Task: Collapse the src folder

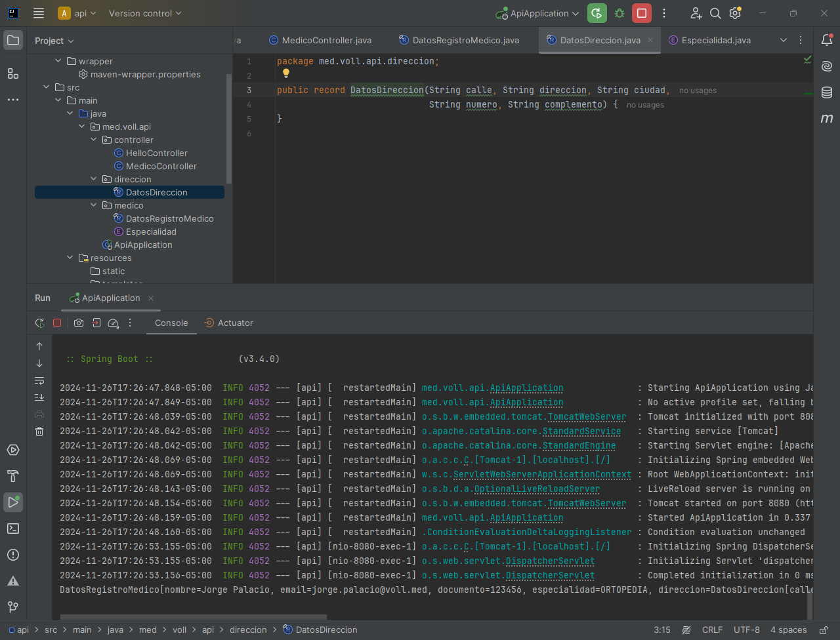Action: coord(46,87)
